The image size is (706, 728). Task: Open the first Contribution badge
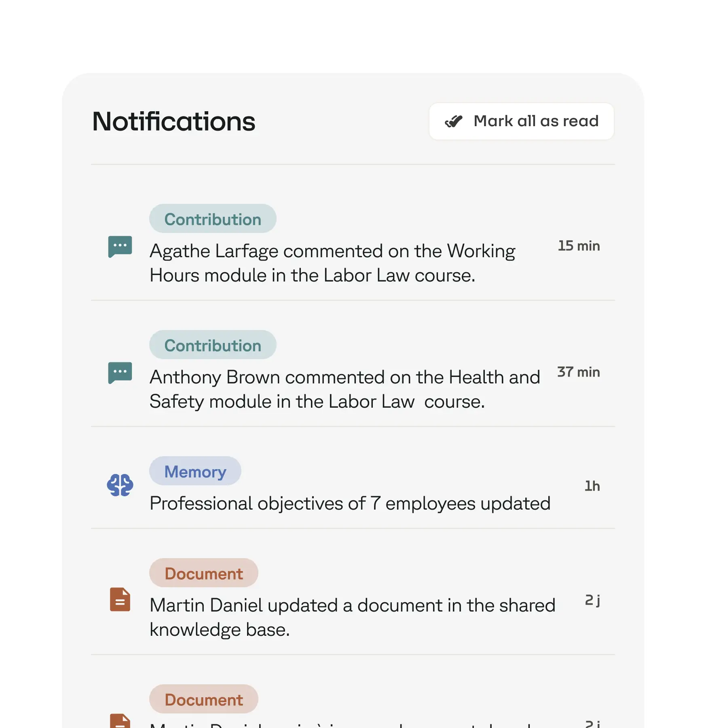point(212,219)
